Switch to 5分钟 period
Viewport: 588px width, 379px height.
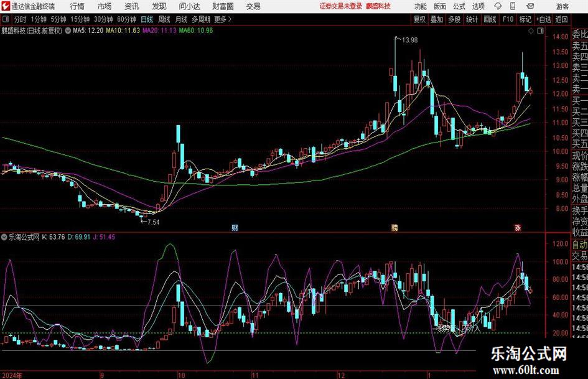[58, 19]
